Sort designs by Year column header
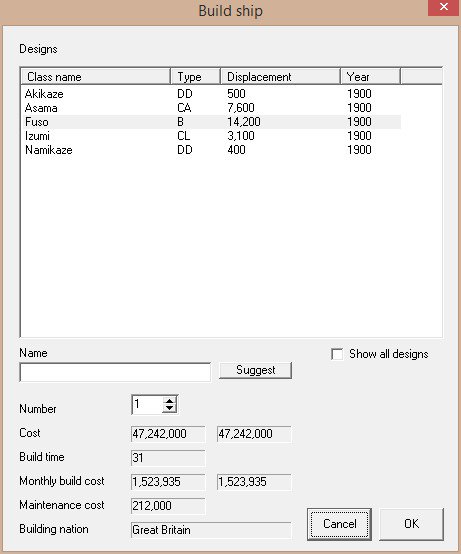Image resolution: width=461 pixels, height=554 pixels. point(371,76)
